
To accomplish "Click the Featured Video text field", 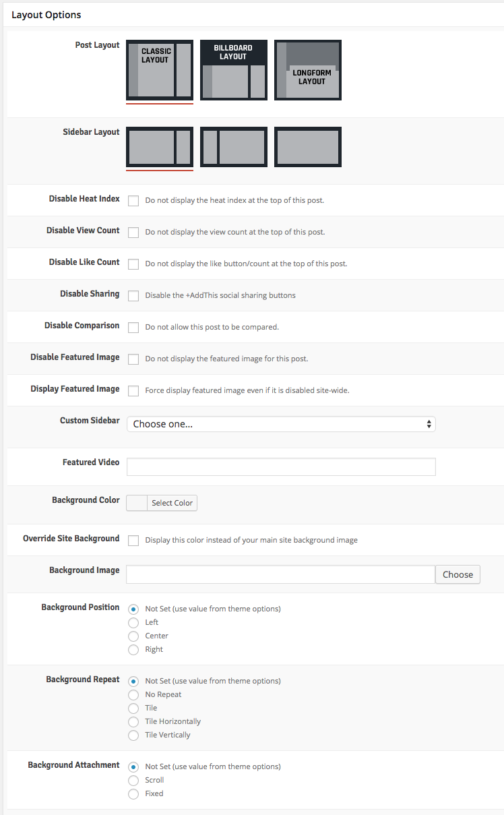I will point(281,466).
